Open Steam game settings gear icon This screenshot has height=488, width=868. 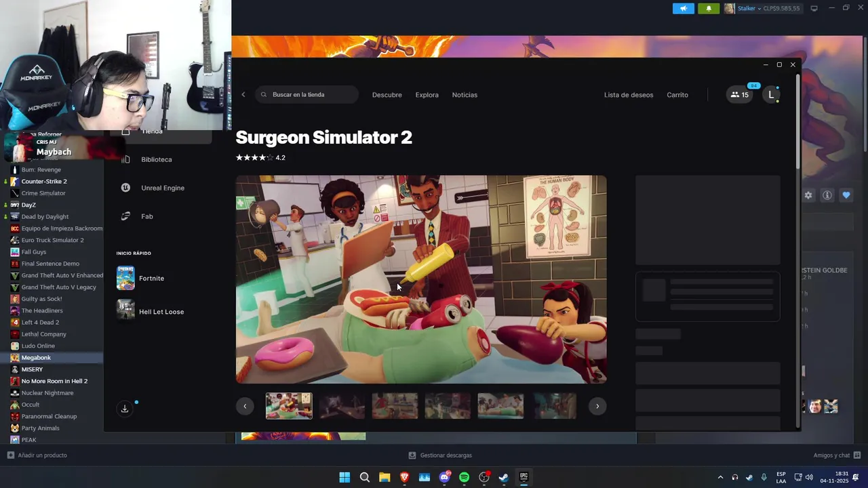808,195
